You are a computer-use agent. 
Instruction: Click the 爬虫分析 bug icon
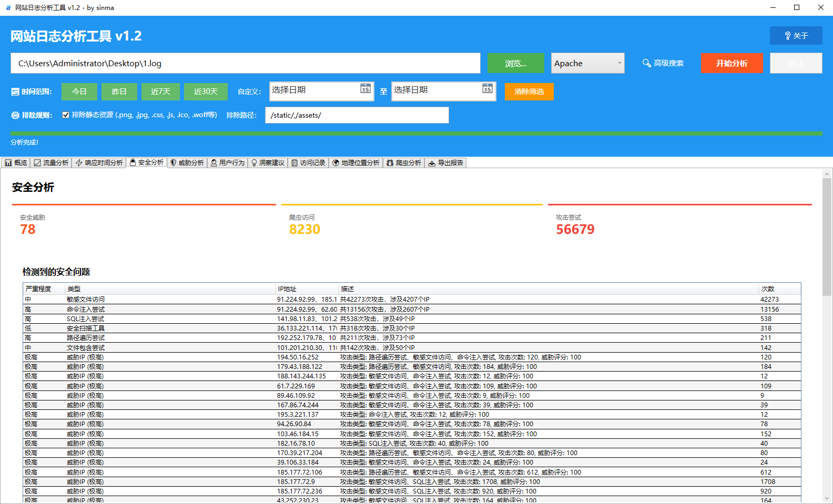click(390, 163)
